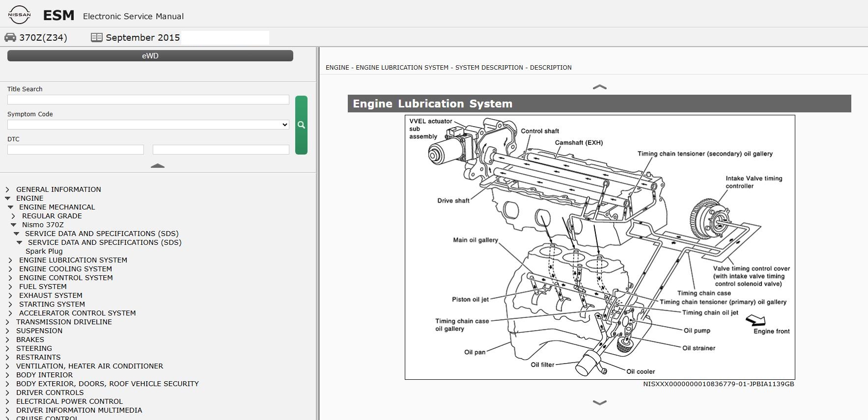Select BODY INTERIOR in the tree
This screenshot has width=868, height=420.
click(44, 375)
